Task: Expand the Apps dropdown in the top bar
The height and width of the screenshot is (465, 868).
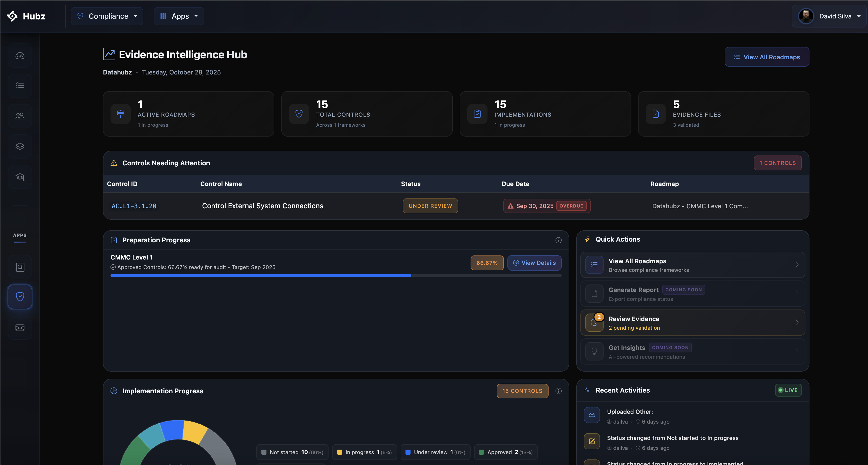Action: coord(179,16)
